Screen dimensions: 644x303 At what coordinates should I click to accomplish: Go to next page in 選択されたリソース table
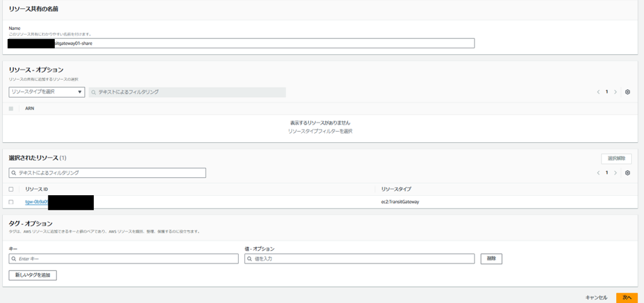(615, 173)
